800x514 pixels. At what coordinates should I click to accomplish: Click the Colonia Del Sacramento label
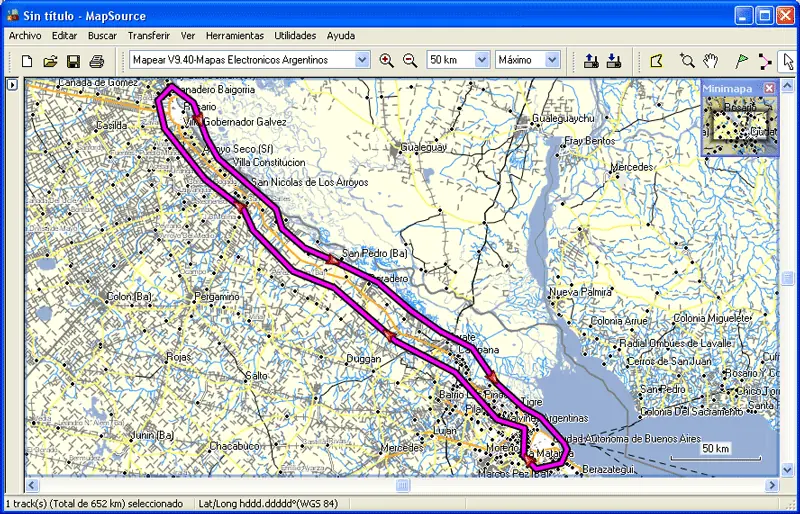(x=691, y=411)
